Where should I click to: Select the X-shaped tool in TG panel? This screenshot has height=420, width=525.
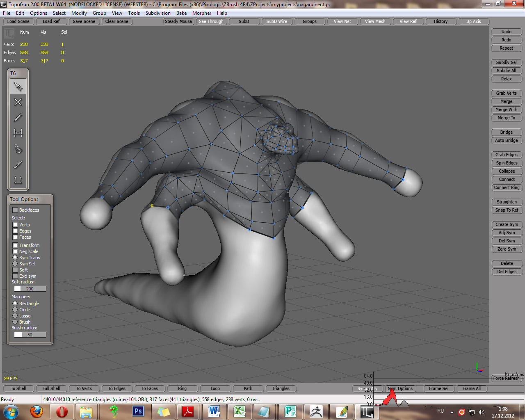[x=18, y=102]
